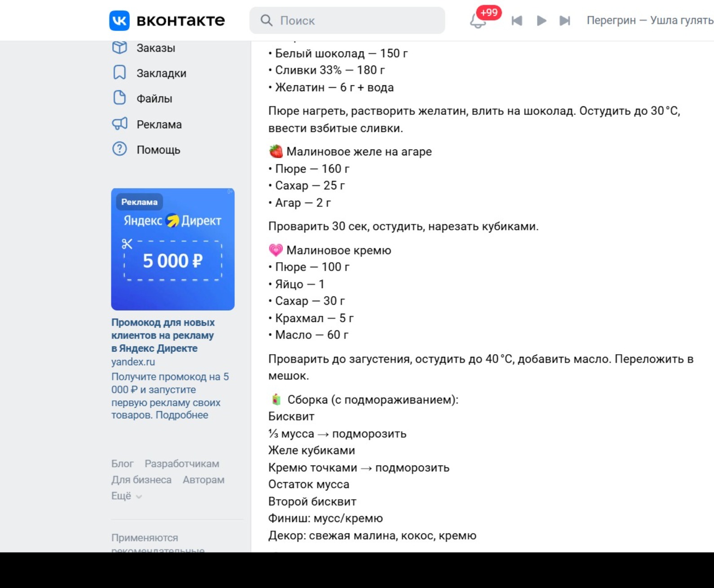Image resolution: width=714 pixels, height=588 pixels.
Task: Open the Разработчикам footer link
Action: 182,464
